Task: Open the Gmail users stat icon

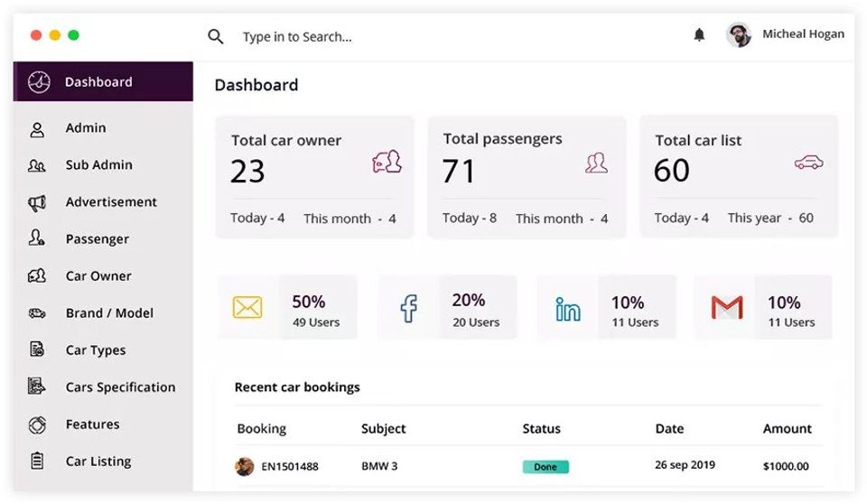Action: (x=727, y=308)
